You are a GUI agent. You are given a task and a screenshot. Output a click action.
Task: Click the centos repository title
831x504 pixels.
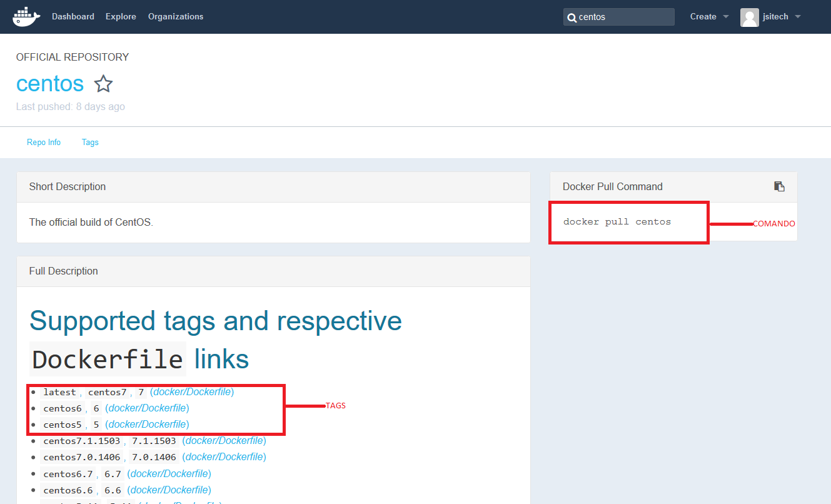point(50,83)
